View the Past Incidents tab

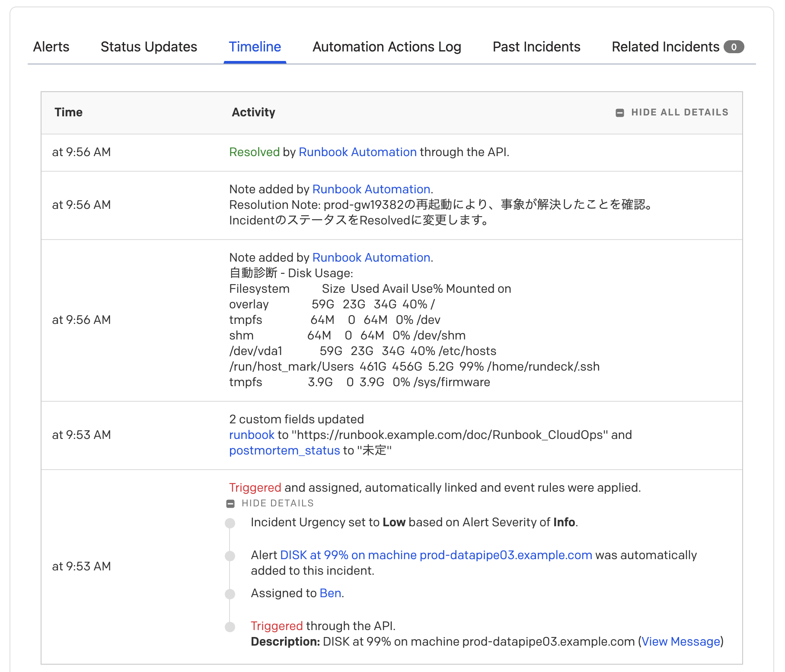[536, 47]
